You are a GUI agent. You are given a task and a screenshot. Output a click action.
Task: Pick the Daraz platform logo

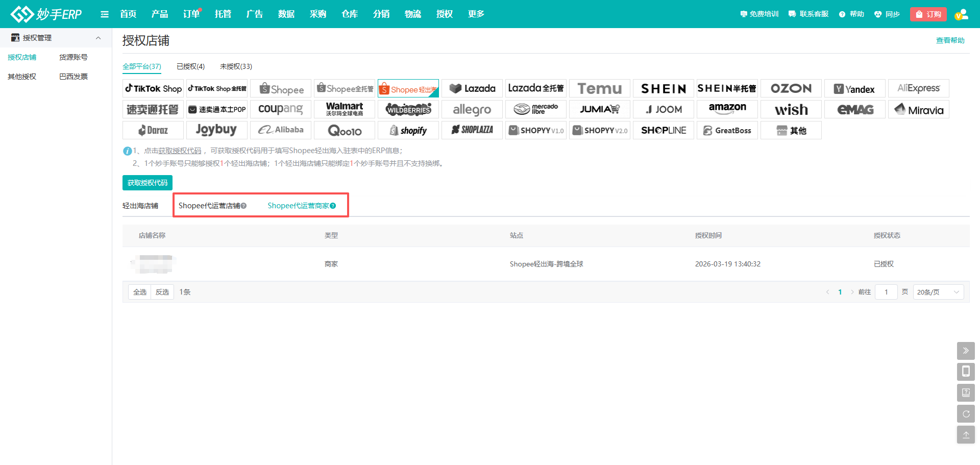tap(153, 130)
